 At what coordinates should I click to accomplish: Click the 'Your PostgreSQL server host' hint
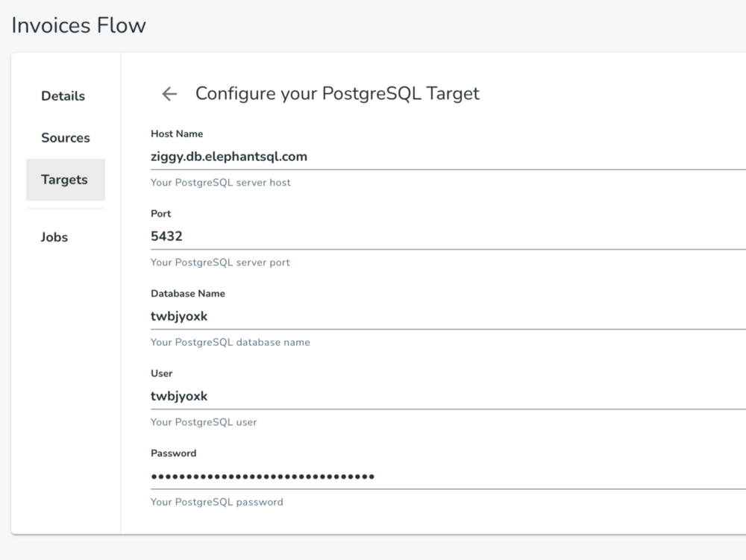(221, 183)
